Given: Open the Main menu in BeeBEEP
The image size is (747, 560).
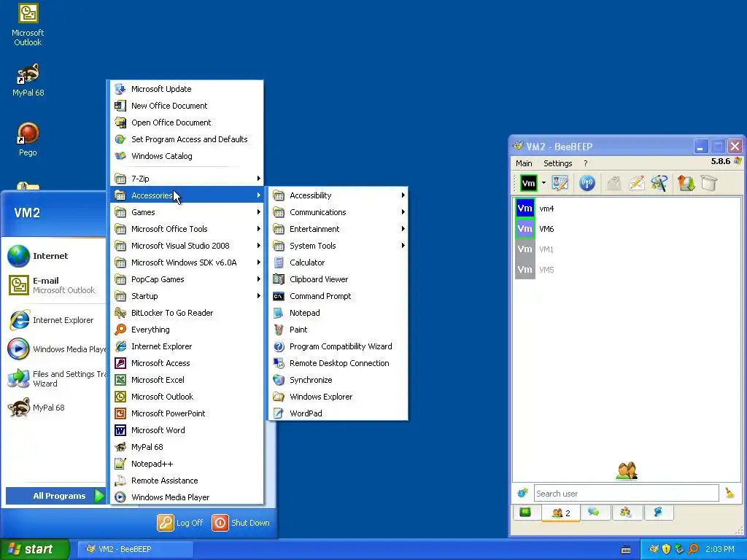Looking at the screenshot, I should (524, 163).
